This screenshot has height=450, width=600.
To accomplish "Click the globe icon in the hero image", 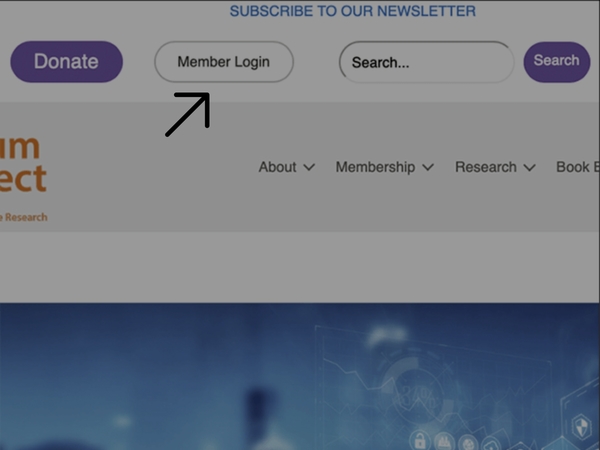I will [468, 444].
